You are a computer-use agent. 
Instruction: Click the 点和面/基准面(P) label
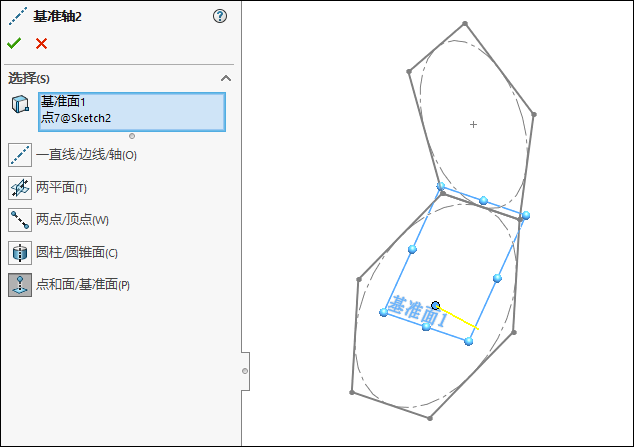(x=83, y=285)
